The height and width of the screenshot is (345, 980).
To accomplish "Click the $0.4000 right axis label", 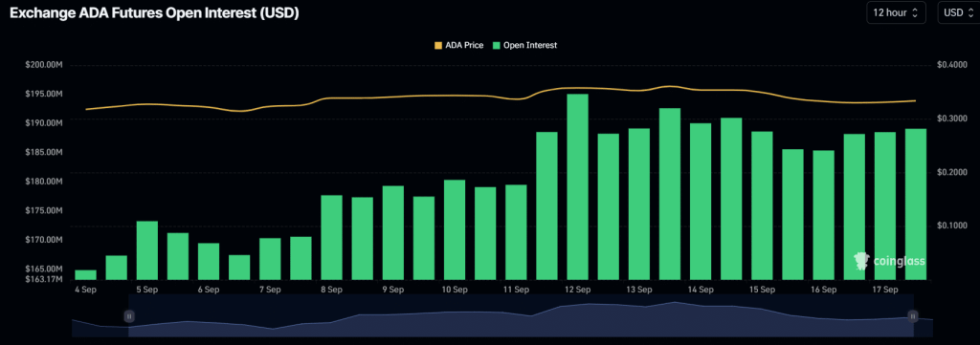I will pyautogui.click(x=953, y=65).
